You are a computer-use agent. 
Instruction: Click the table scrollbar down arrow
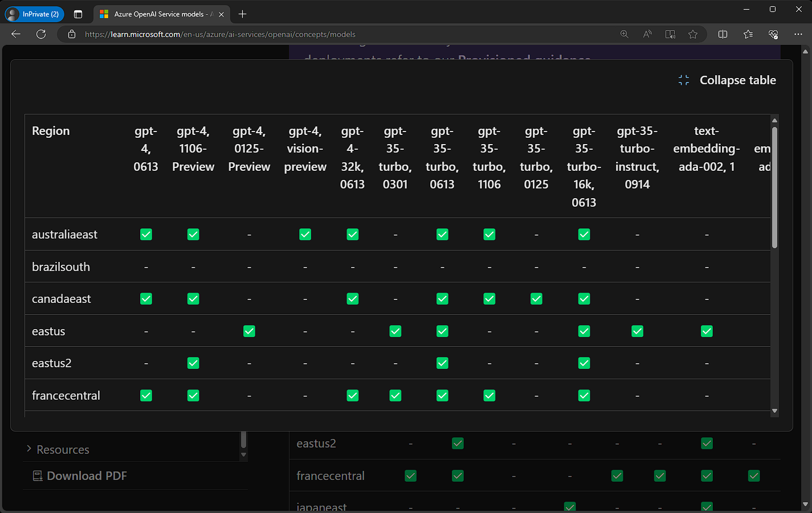(x=774, y=411)
